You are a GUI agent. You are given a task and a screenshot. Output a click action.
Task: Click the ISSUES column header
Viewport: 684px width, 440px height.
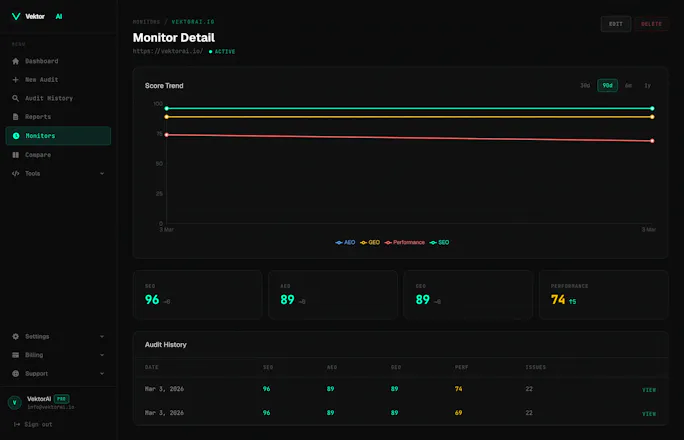tap(535, 367)
